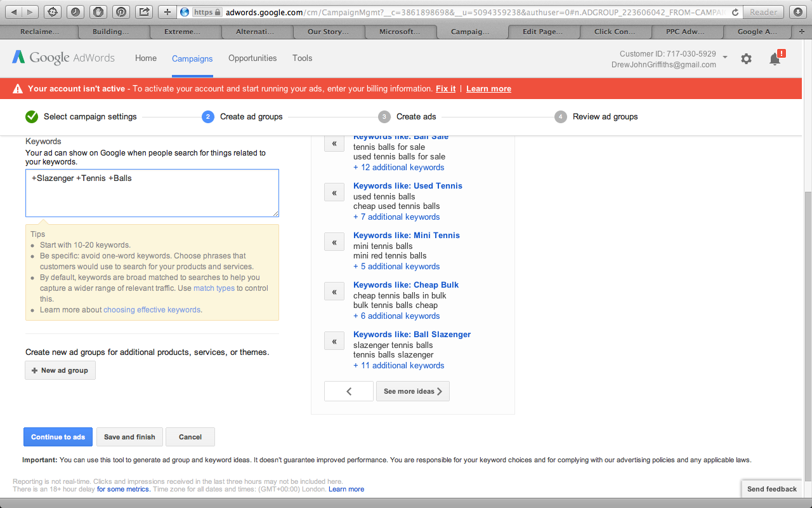Reload the page with the refresh icon

tap(735, 12)
